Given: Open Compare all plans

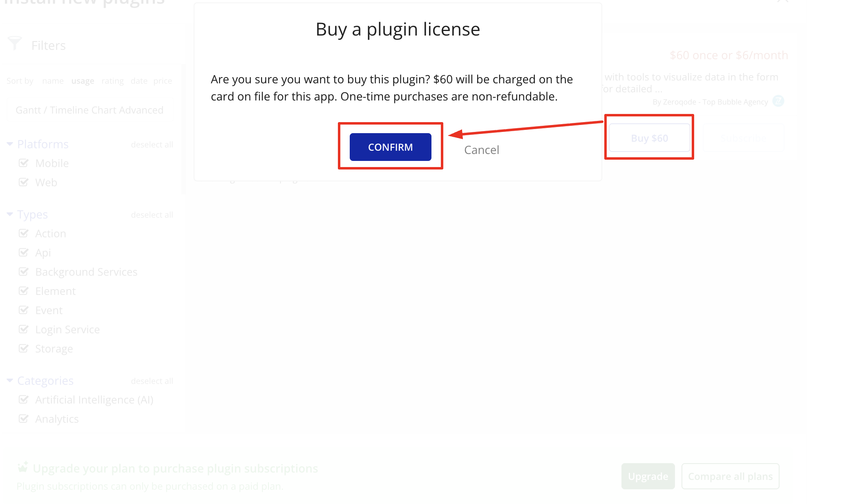Looking at the screenshot, I should tap(730, 476).
